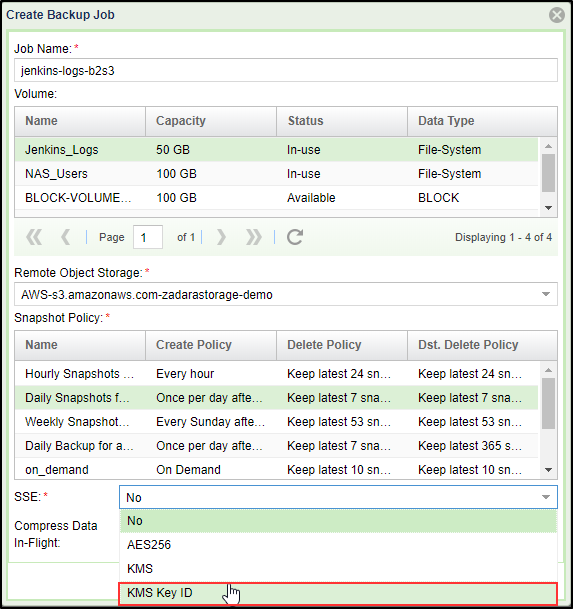Screen dimensions: 573x609
Task: Sort volumes by Capacity column
Action: click(211, 121)
